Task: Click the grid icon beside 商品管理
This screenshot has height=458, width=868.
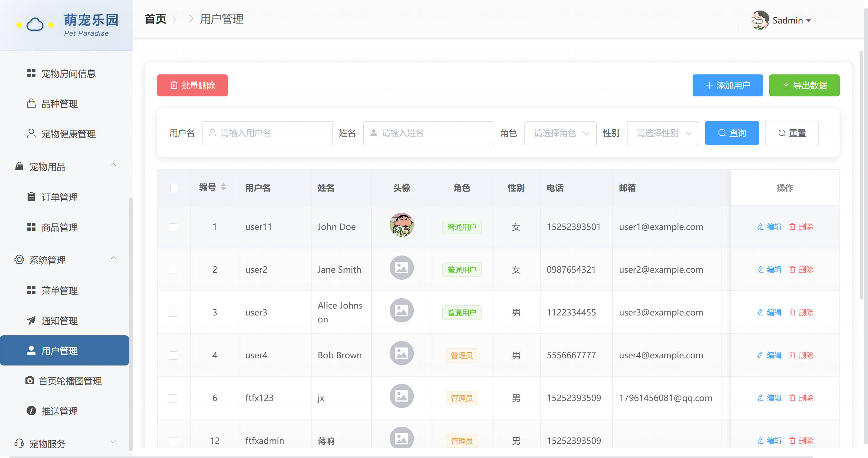Action: (x=31, y=227)
